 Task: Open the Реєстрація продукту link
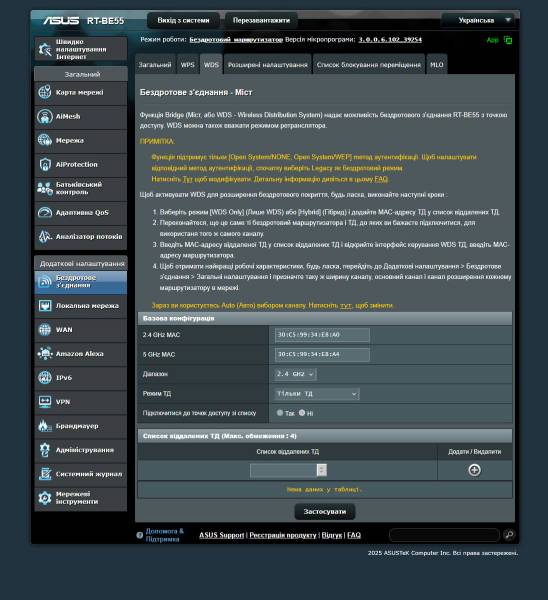283,535
